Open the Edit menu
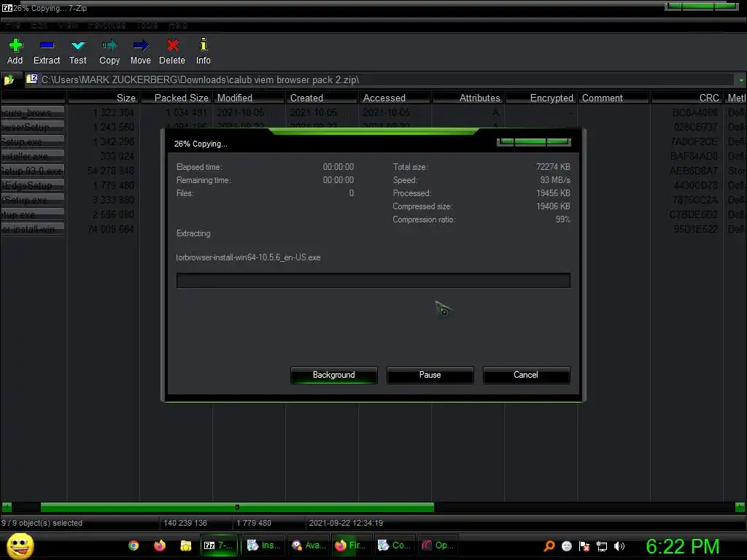Viewport: 747px width, 560px height. (39, 26)
